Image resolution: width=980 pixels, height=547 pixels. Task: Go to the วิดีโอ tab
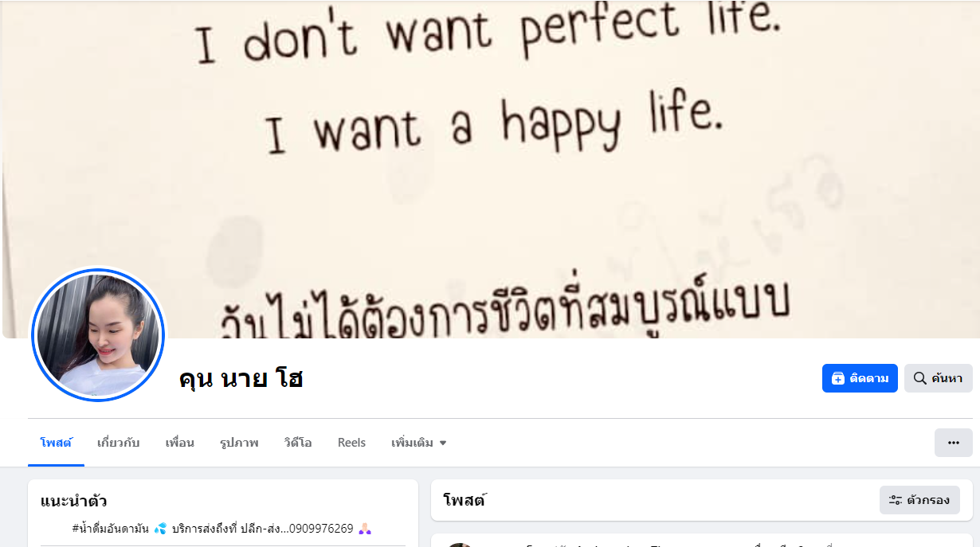[298, 443]
